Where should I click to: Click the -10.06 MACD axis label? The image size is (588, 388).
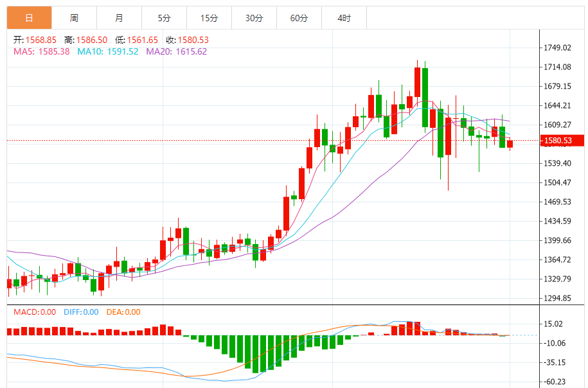(x=555, y=343)
